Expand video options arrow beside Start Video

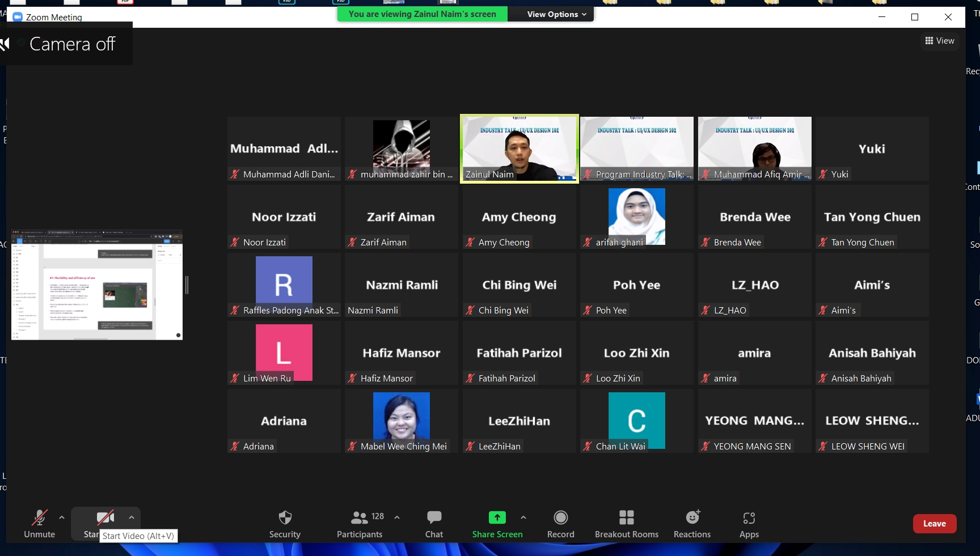coord(132,517)
